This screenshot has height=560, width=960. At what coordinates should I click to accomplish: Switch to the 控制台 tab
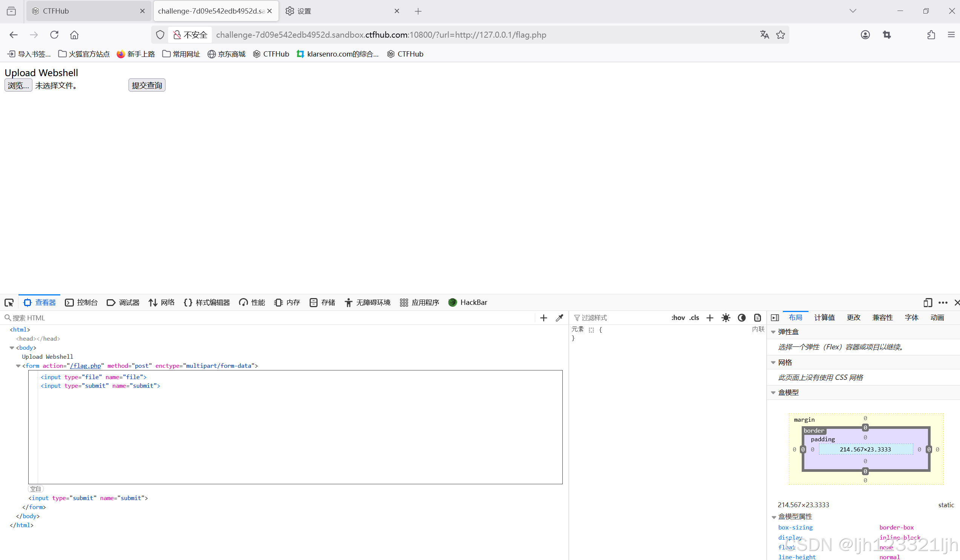(x=81, y=303)
